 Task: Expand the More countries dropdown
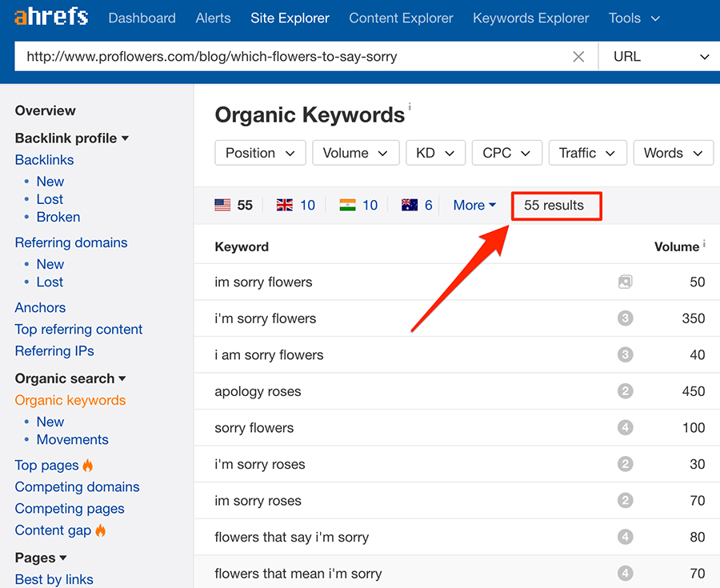(474, 206)
